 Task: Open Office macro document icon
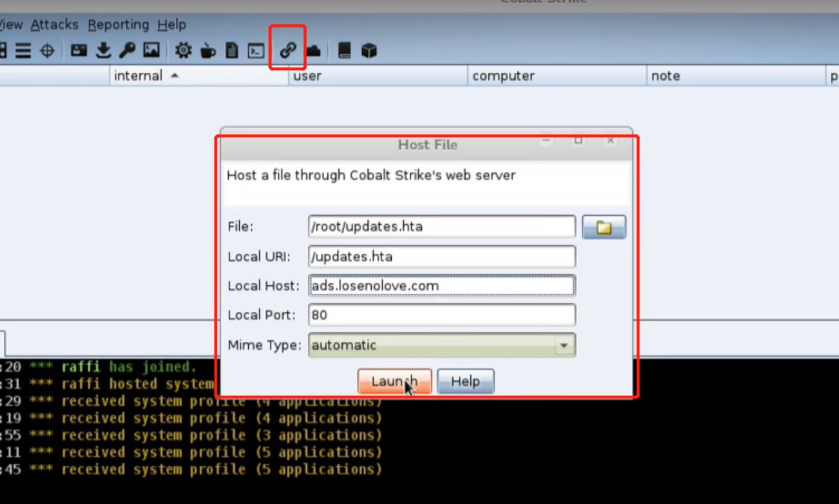[232, 51]
